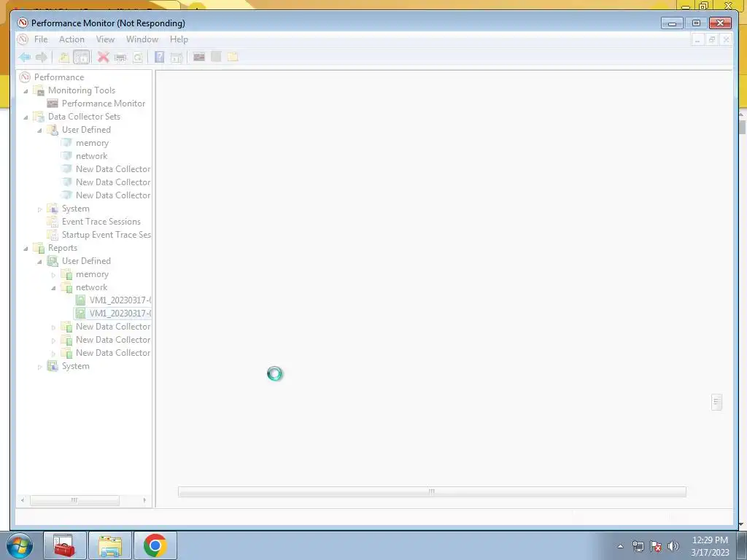Restore the inner MMC child window
747x560 pixels.
pyautogui.click(x=711, y=40)
